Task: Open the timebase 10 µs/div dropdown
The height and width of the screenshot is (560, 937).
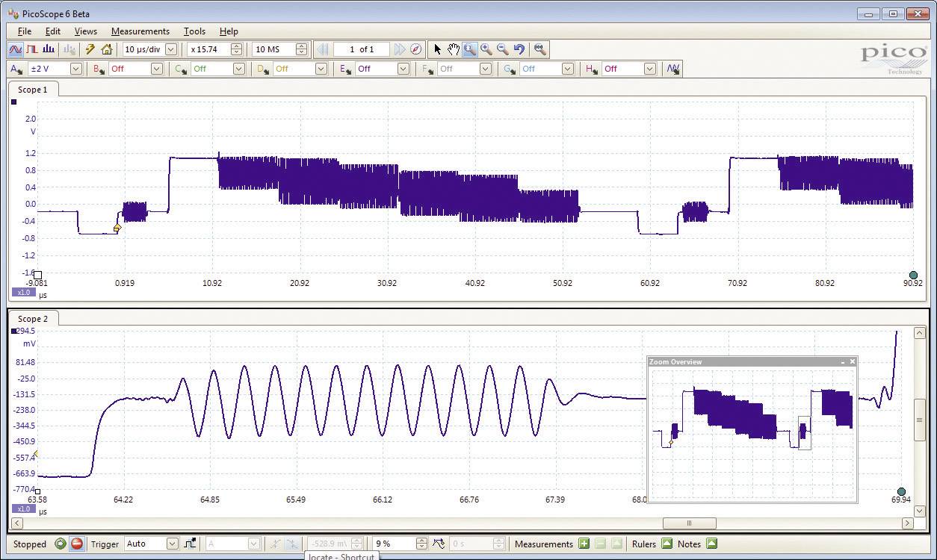Action: (170, 49)
